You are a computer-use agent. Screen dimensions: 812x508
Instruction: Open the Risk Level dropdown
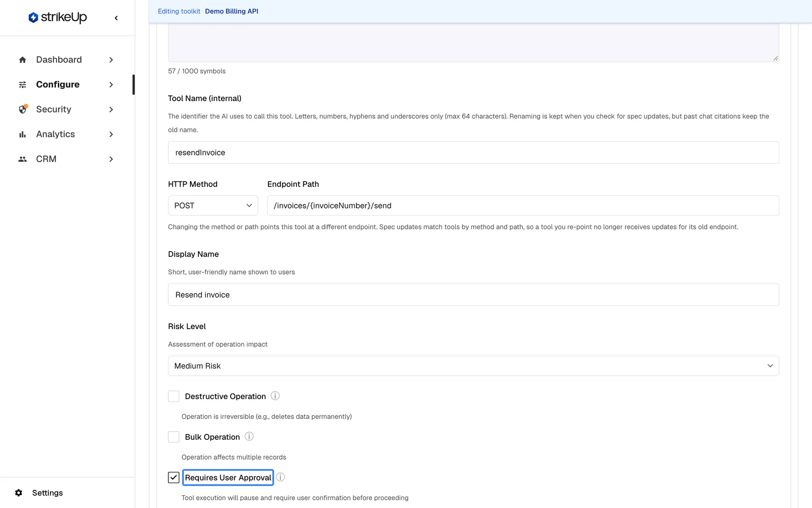[x=473, y=366]
